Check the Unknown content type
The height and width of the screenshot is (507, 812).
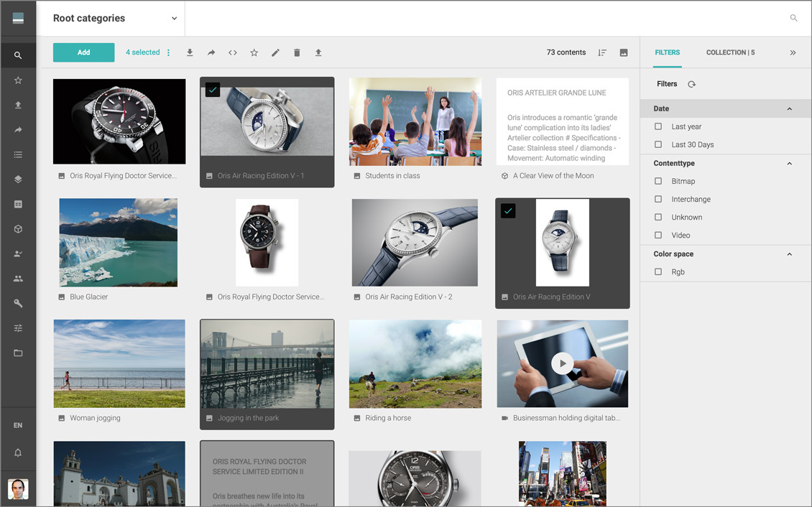(x=658, y=218)
